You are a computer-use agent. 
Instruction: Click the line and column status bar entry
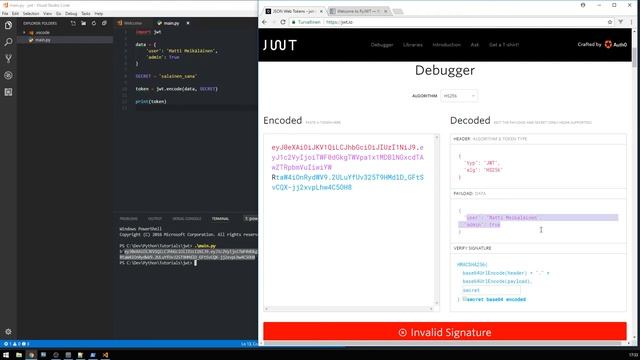click(248, 344)
